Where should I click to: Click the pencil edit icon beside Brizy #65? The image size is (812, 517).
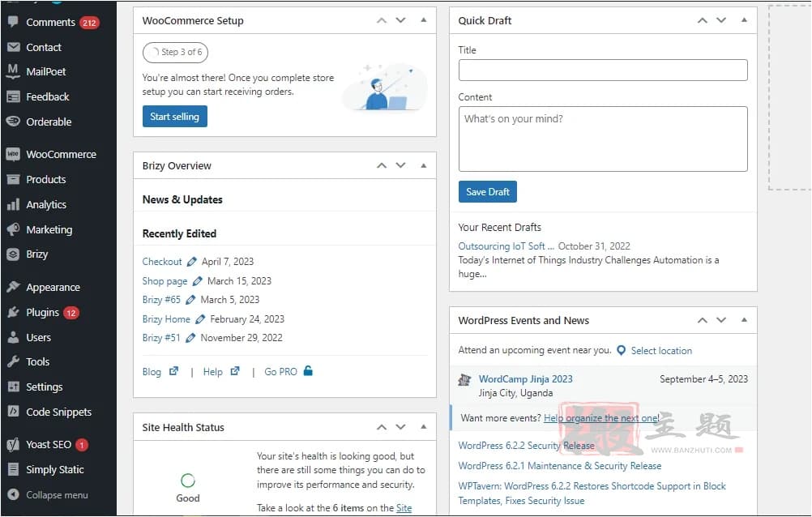(x=190, y=300)
